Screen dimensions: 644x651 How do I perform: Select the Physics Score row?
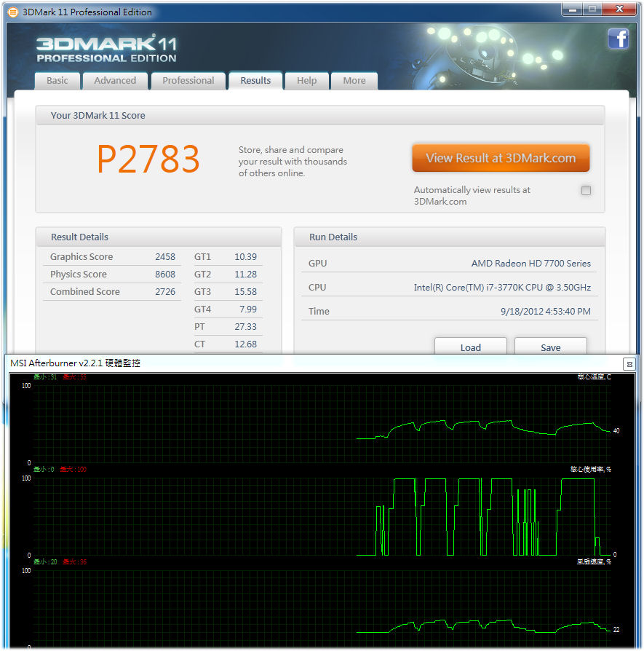click(113, 274)
